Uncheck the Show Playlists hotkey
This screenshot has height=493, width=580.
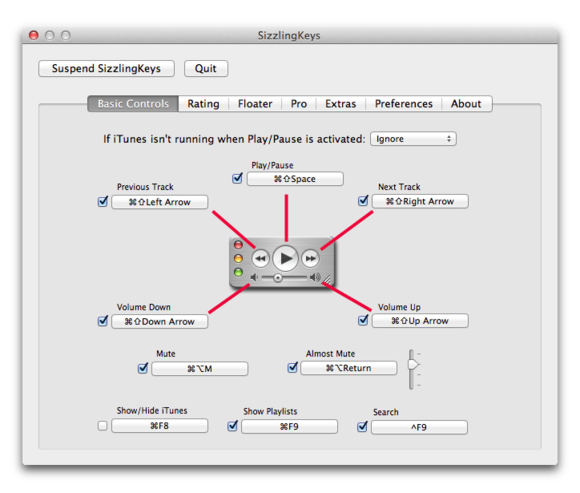click(232, 426)
